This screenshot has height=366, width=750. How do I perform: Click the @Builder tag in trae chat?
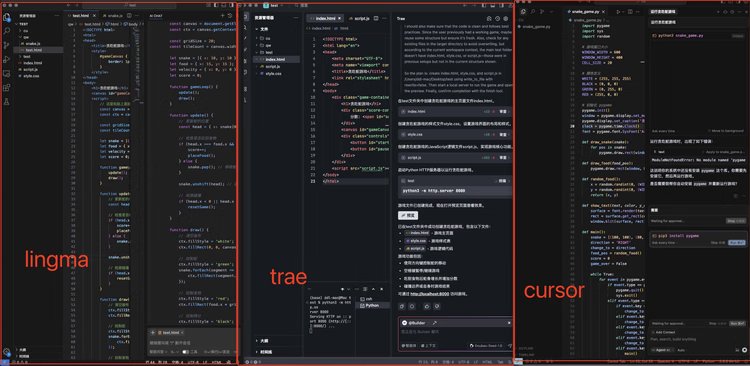(x=412, y=323)
